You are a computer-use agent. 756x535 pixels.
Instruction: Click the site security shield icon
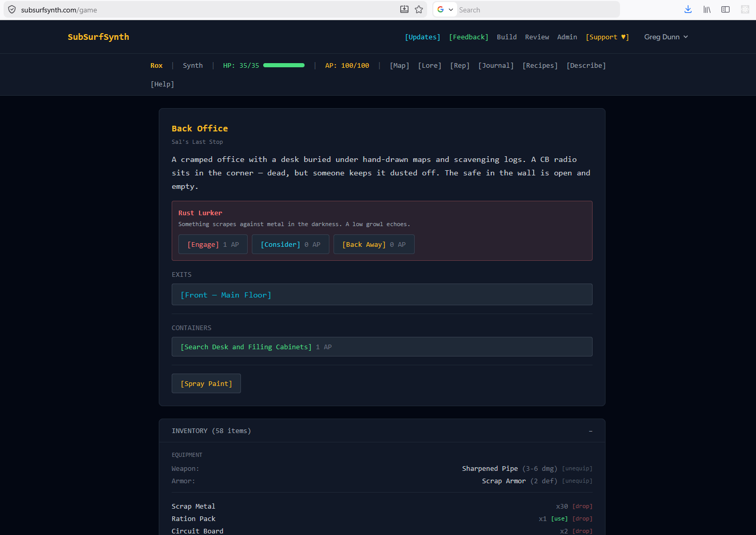click(x=12, y=10)
